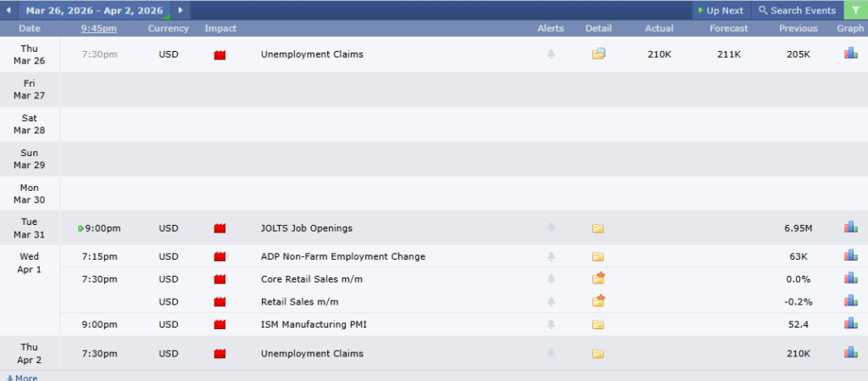The image size is (868, 381).
Task: Open the Mar 26 - Apr 2 date range picker
Action: tap(94, 10)
